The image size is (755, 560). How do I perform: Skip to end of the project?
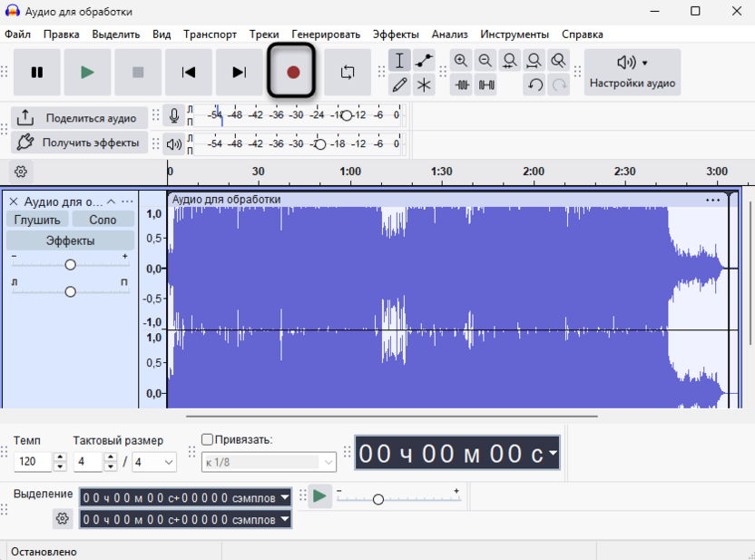click(239, 73)
